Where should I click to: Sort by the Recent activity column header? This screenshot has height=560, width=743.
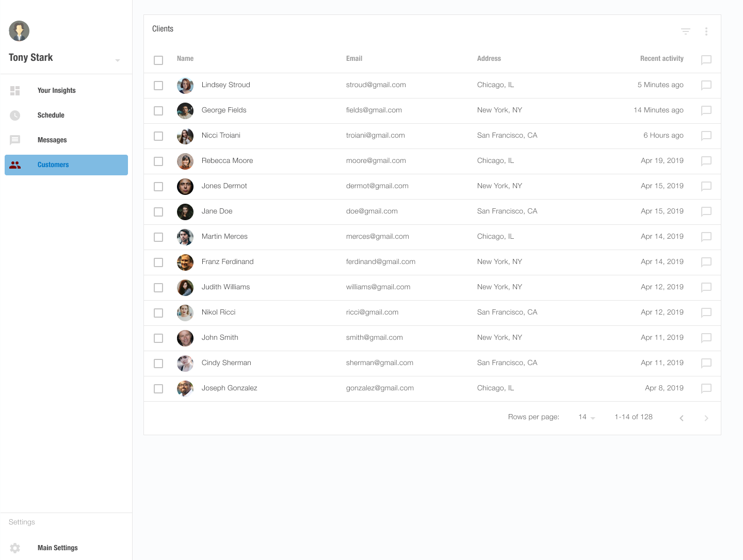tap(661, 59)
